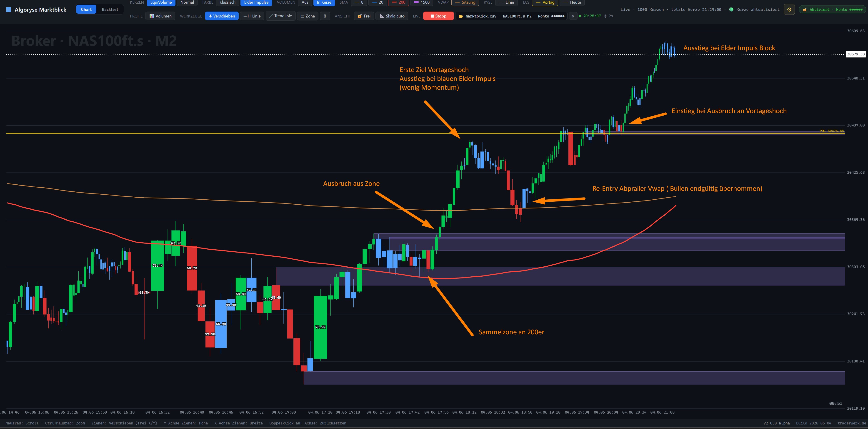Switch to the Backtest tab
This screenshot has width=868, height=429.
click(110, 10)
